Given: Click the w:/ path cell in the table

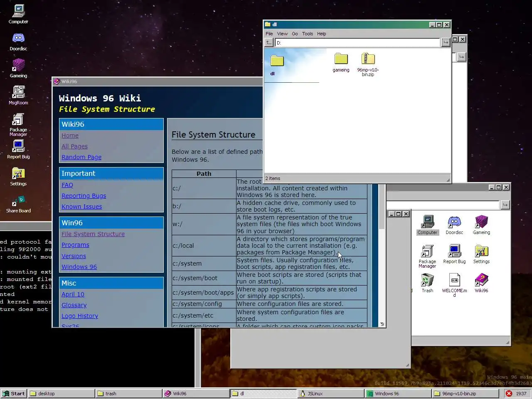Looking at the screenshot, I should 204,224.
